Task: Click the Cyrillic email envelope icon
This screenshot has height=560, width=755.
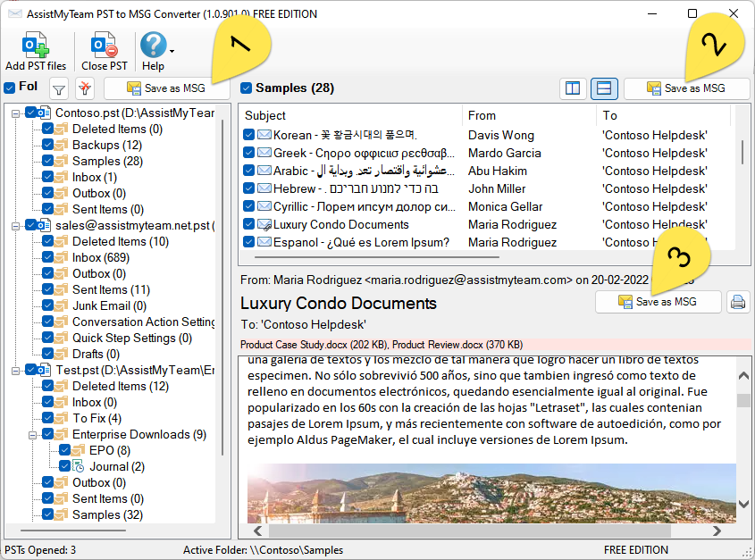Action: [264, 206]
